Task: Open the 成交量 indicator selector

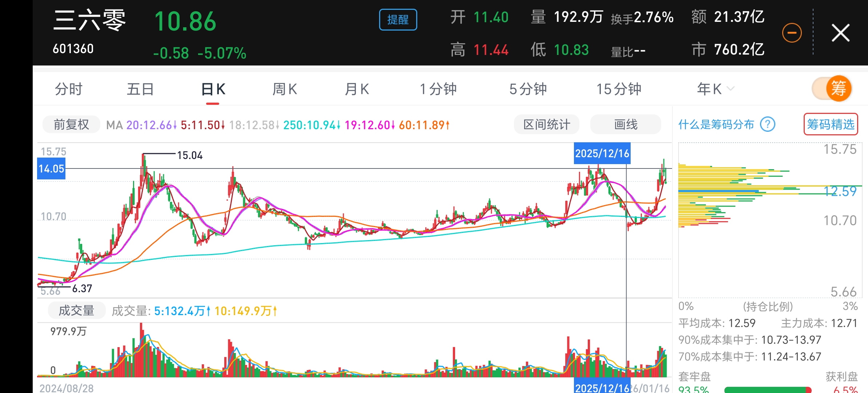Action: pyautogui.click(x=77, y=310)
